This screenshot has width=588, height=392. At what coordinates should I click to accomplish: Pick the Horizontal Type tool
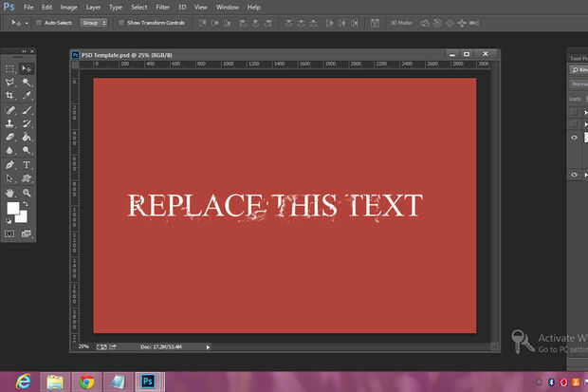(x=27, y=164)
